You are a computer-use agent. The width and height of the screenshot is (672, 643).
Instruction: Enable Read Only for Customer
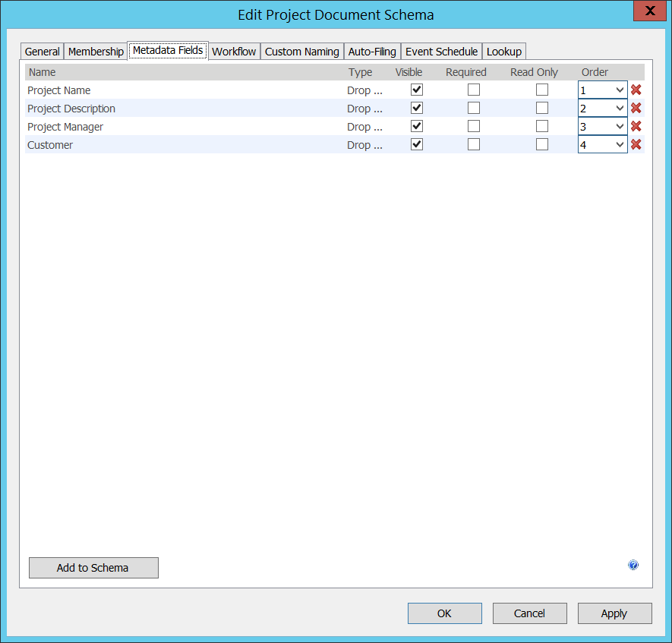tap(542, 144)
